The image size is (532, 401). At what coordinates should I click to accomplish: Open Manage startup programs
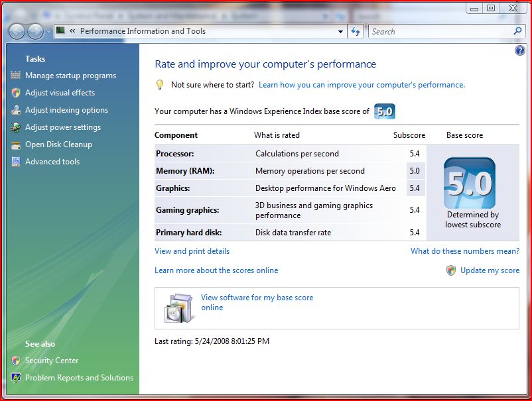point(70,76)
